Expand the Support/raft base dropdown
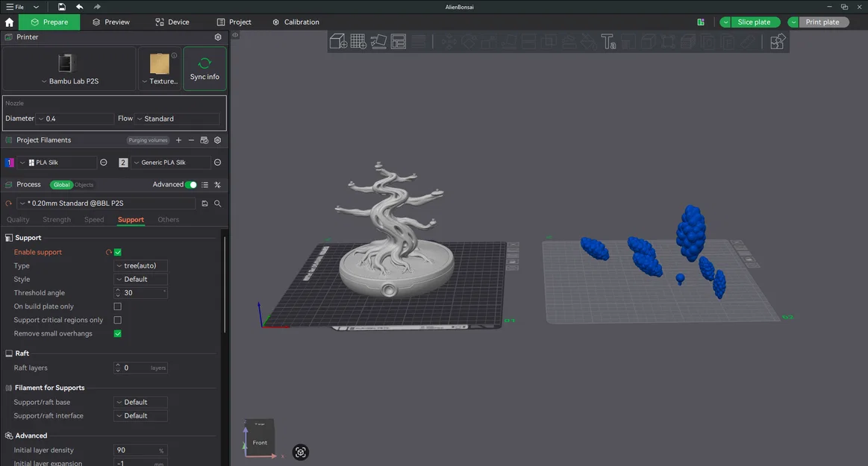Image resolution: width=868 pixels, height=466 pixels. click(140, 402)
